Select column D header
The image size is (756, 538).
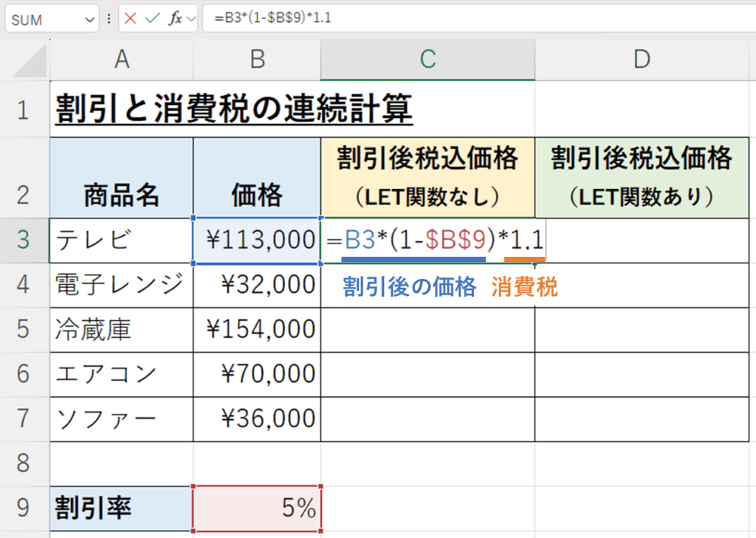[642, 60]
